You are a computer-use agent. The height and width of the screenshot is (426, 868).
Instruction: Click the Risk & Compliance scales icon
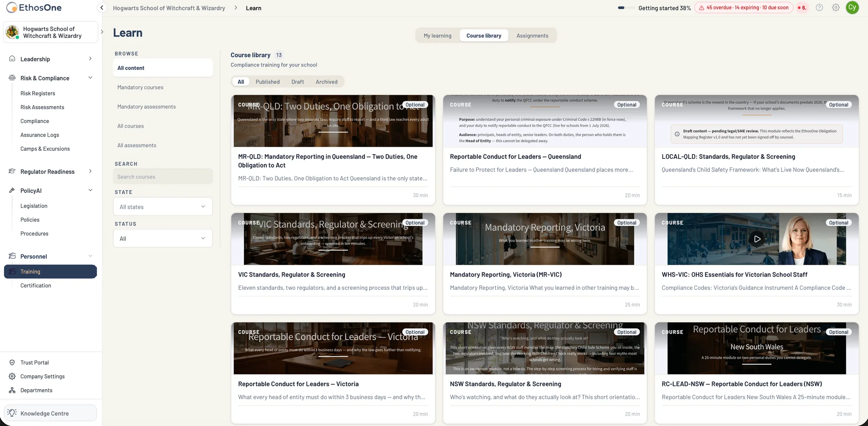[12, 78]
